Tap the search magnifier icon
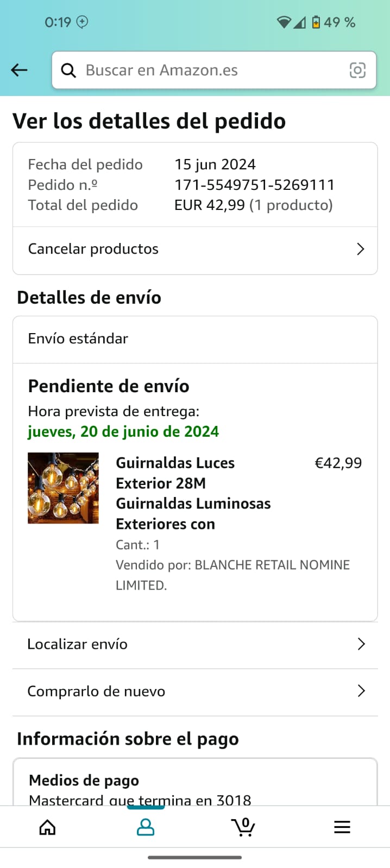The image size is (390, 868). tap(68, 71)
